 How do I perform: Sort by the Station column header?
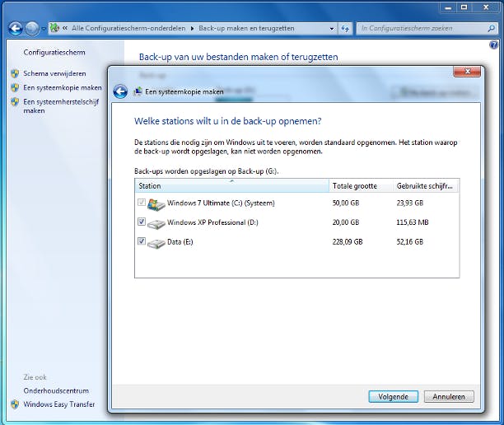point(232,186)
